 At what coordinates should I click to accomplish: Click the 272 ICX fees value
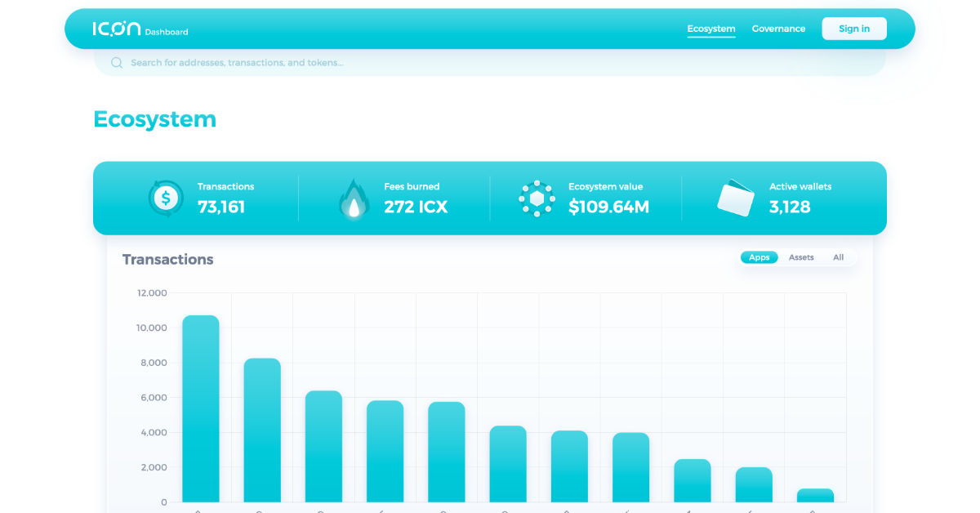pyautogui.click(x=416, y=207)
